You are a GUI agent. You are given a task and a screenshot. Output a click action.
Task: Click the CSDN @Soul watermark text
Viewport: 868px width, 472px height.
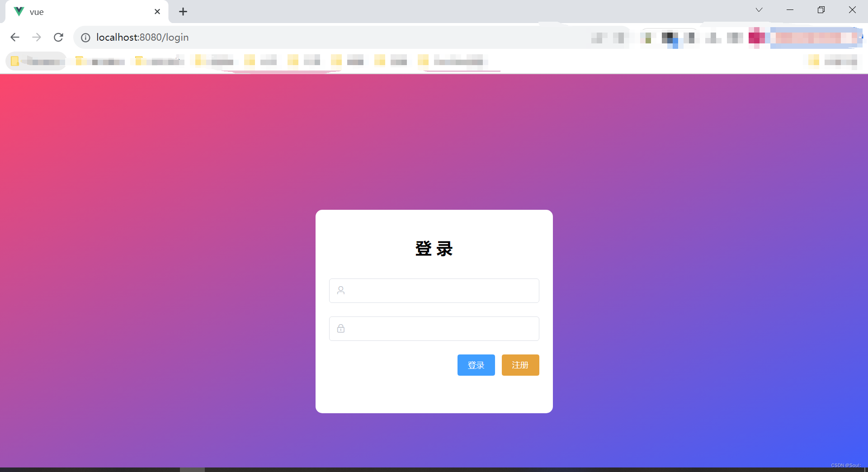coord(846,465)
